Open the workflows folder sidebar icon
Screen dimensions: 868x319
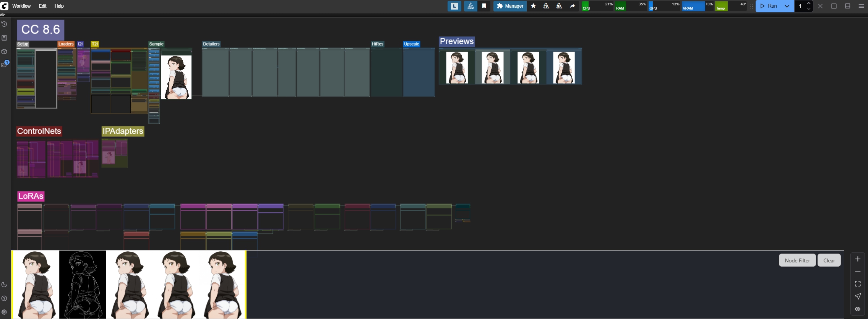(x=4, y=65)
